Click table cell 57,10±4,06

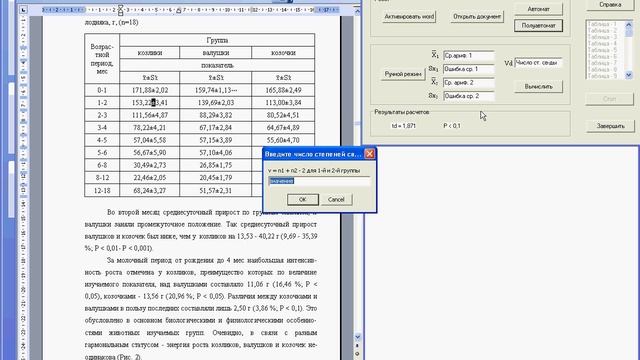216,153
